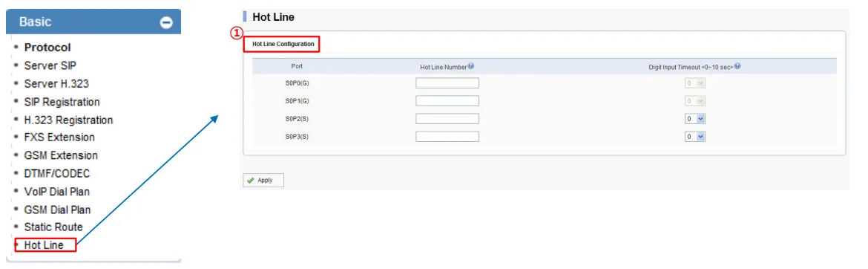Focus Hot Line Number field for S0P2(S)
This screenshot has height=269, width=868.
tap(447, 119)
